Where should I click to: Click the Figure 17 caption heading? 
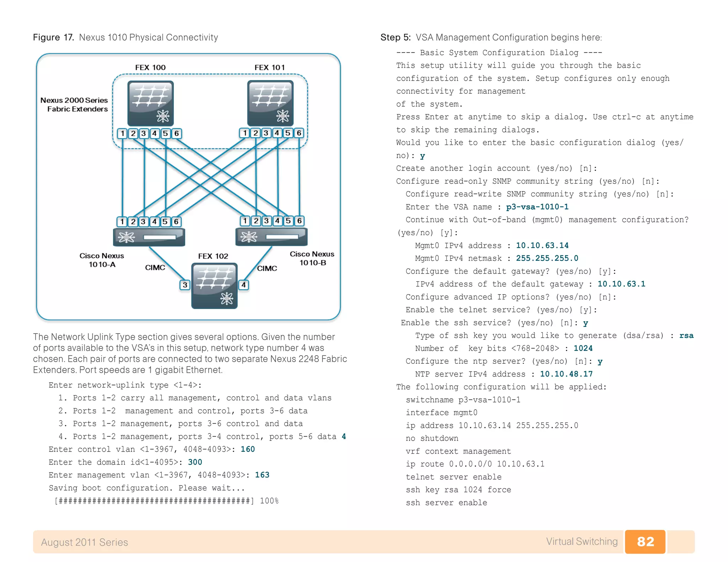pyautogui.click(x=125, y=37)
